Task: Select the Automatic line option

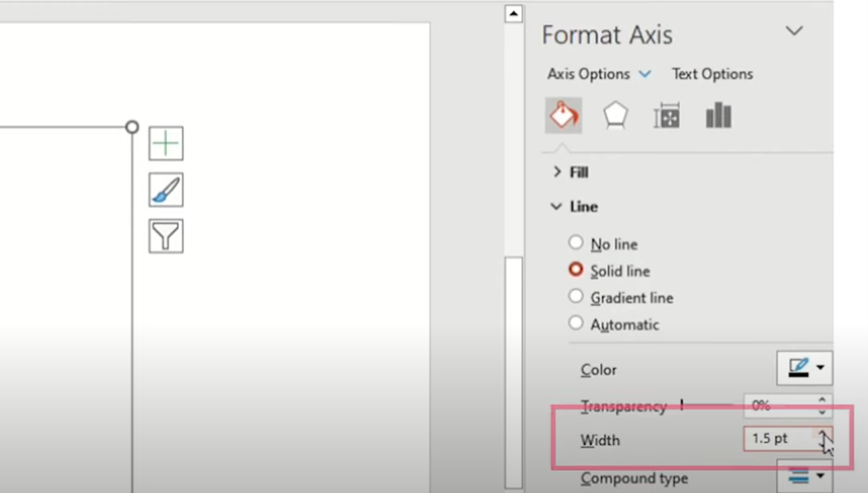Action: coord(576,324)
